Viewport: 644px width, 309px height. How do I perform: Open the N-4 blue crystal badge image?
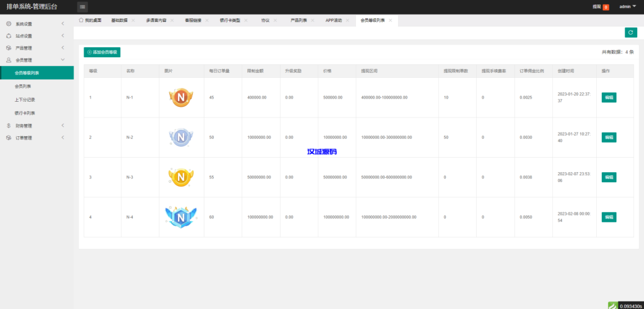180,217
